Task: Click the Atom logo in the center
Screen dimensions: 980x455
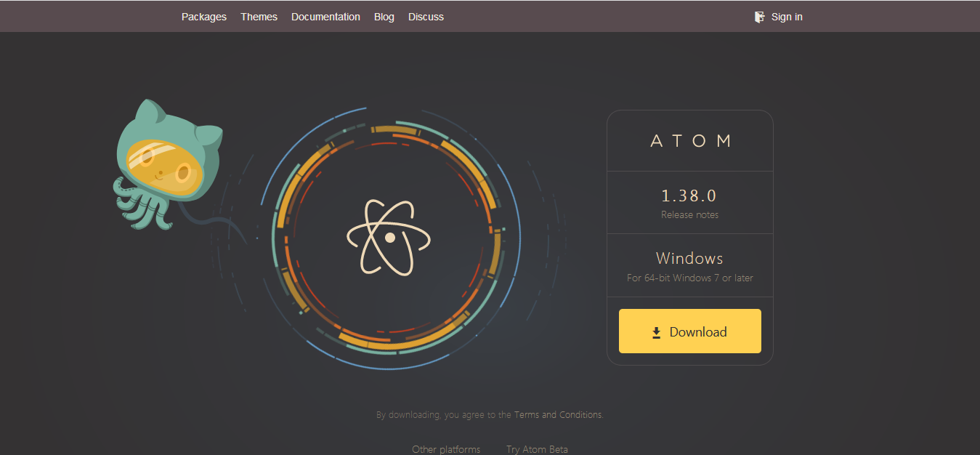Action: pos(389,238)
